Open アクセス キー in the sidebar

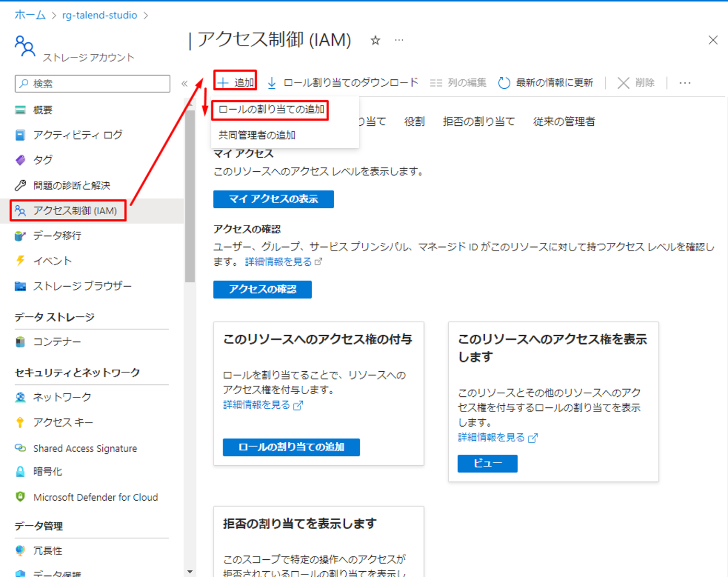point(63,422)
